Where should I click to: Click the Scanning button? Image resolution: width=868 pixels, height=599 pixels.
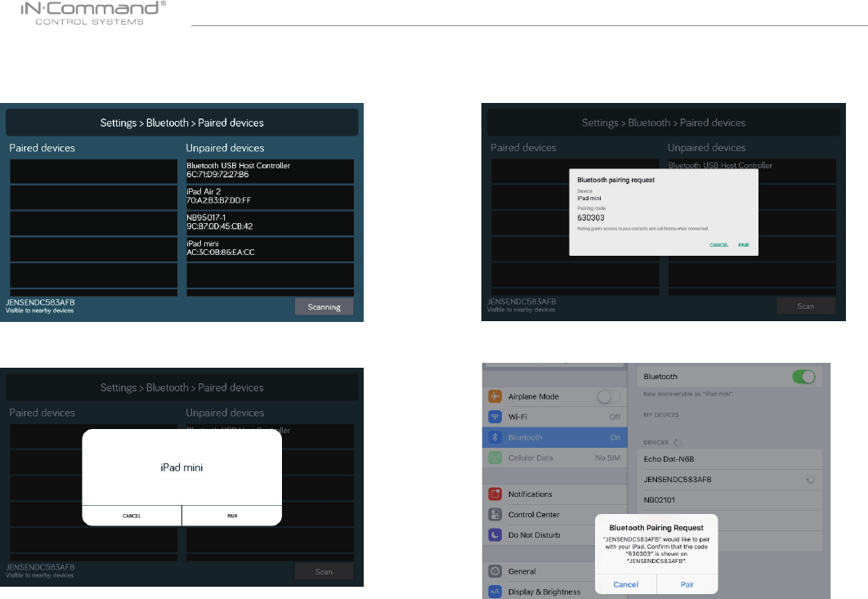(x=324, y=307)
